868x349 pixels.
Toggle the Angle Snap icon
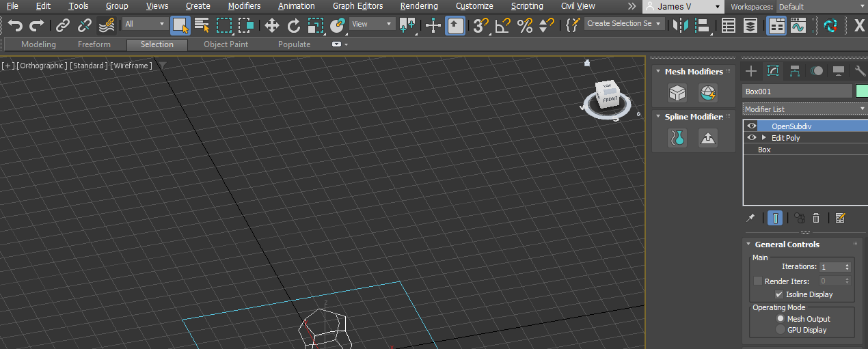502,26
